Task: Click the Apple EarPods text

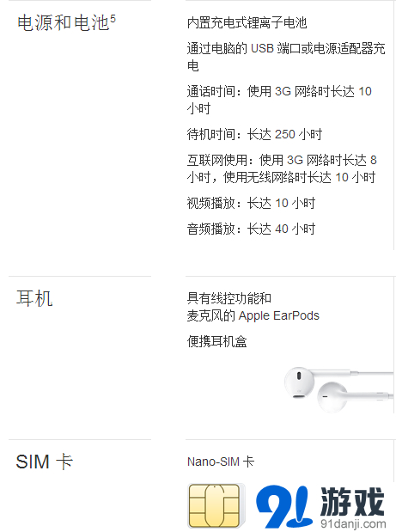Action: [279, 315]
